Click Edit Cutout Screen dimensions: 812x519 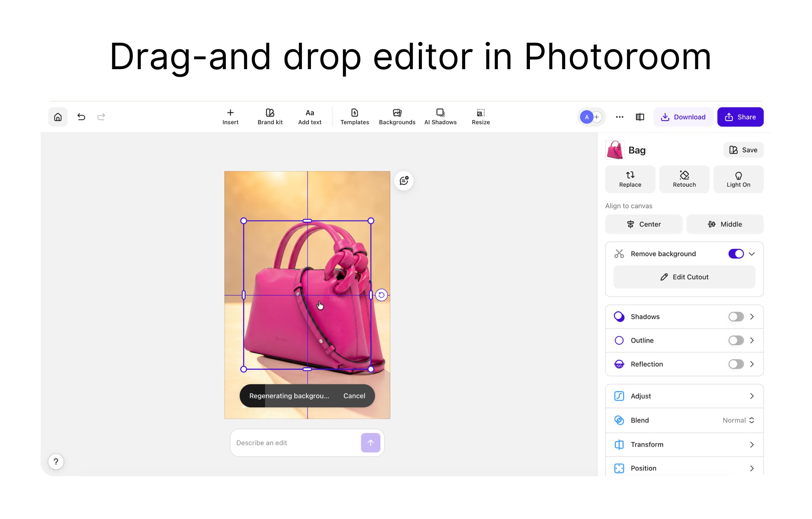684,277
